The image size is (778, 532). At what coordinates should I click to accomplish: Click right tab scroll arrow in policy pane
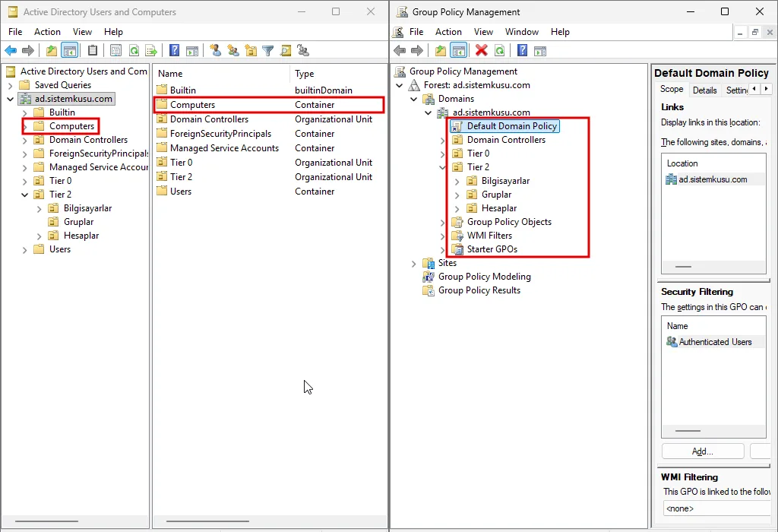click(x=767, y=89)
